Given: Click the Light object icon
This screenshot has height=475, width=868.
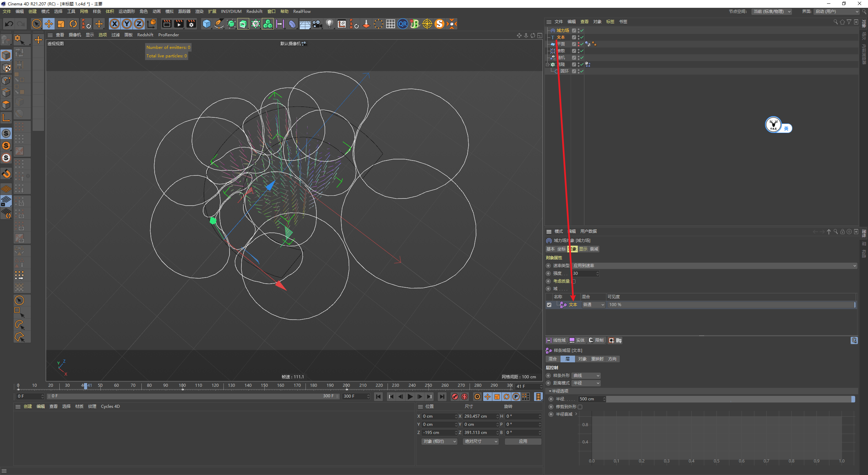Looking at the screenshot, I should point(329,24).
